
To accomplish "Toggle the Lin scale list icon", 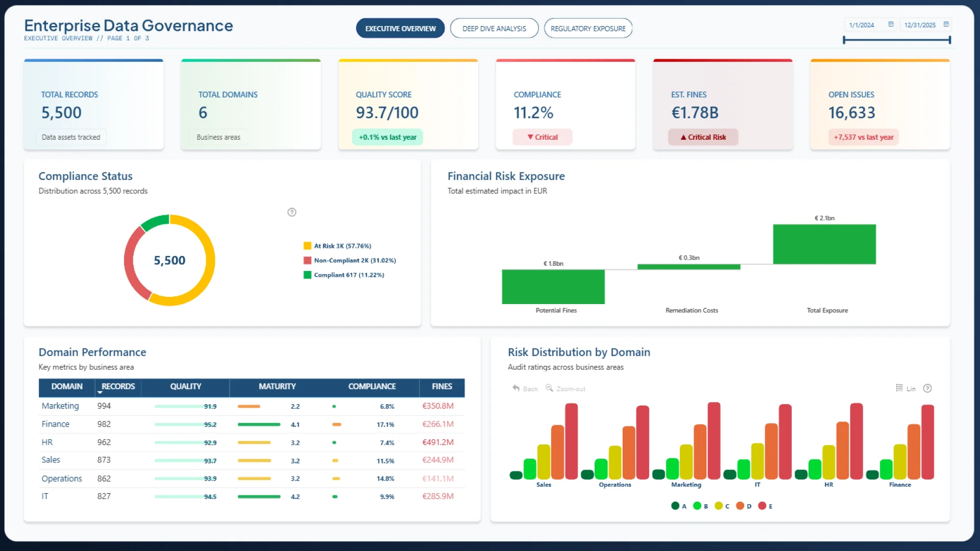I will coord(899,388).
